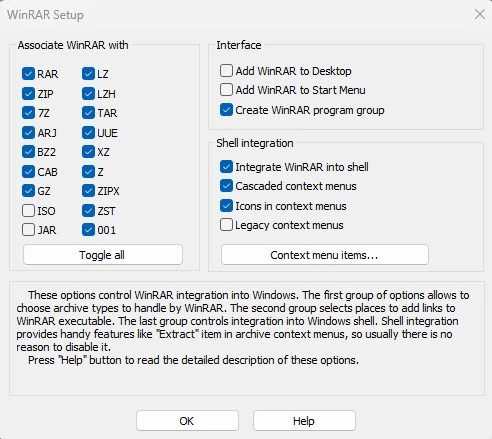Disable Integrate WinRAR into shell
This screenshot has height=439, width=492.
(226, 167)
